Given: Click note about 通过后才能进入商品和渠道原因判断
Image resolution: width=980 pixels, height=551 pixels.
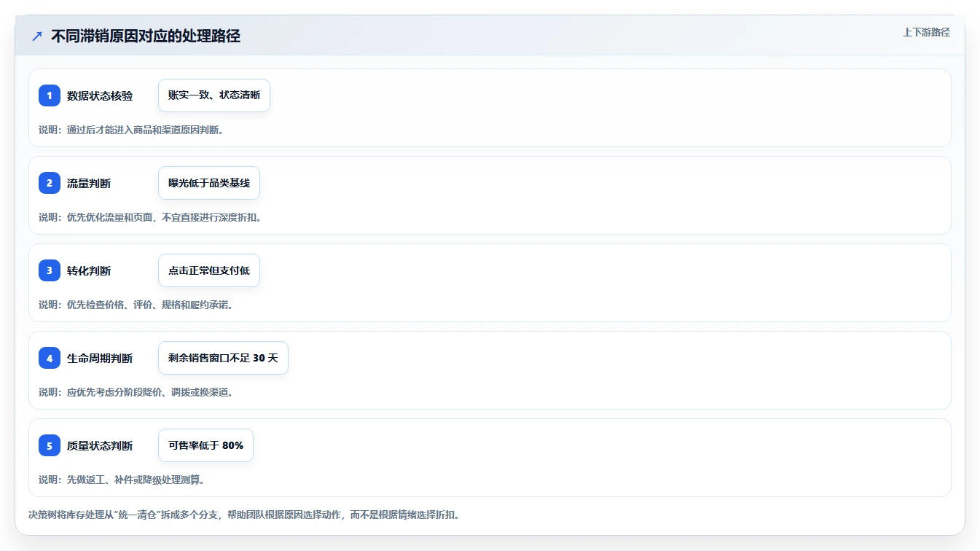Looking at the screenshot, I should [131, 130].
